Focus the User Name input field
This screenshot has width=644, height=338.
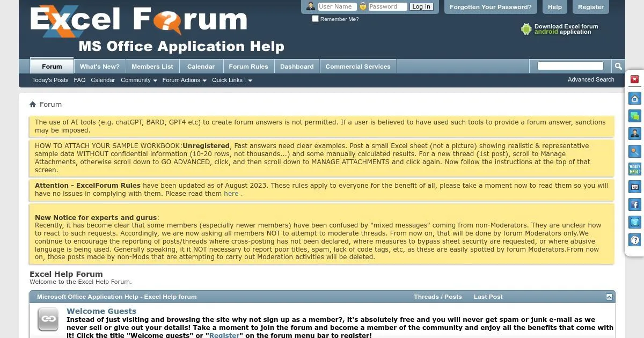click(x=337, y=6)
